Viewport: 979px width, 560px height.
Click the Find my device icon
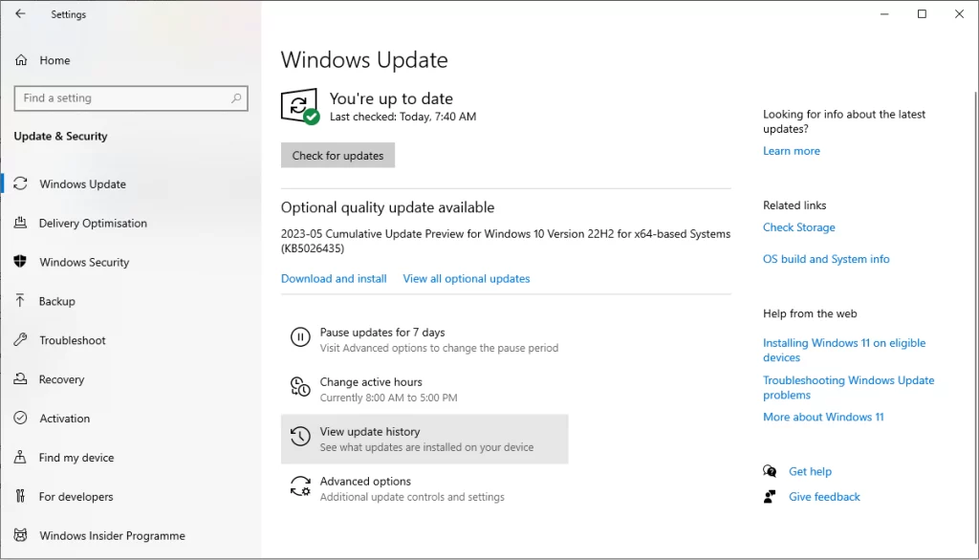pos(21,457)
